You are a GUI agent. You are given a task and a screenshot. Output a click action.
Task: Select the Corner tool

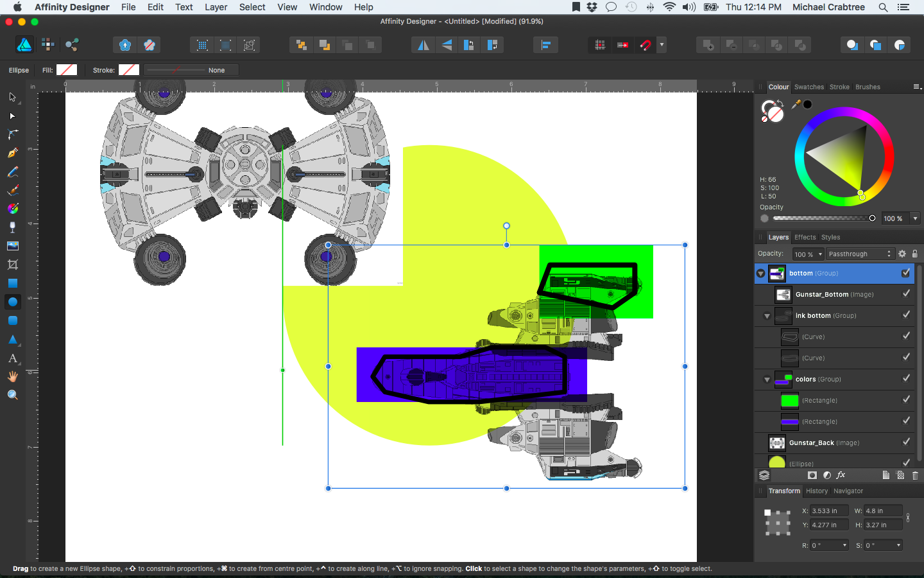coord(12,134)
